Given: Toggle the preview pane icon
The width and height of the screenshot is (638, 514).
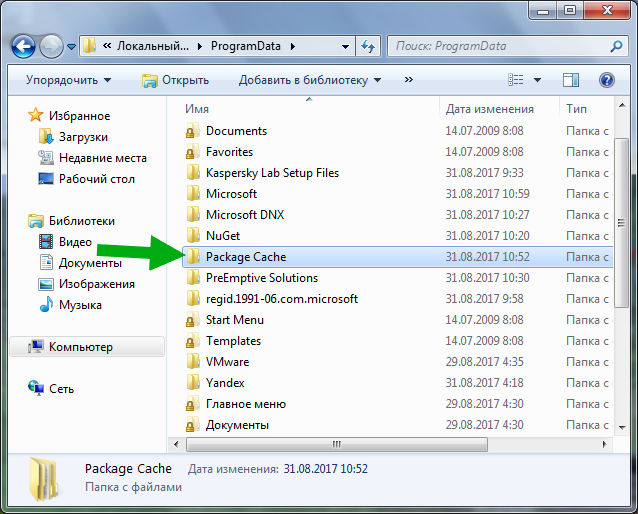Looking at the screenshot, I should (x=571, y=80).
